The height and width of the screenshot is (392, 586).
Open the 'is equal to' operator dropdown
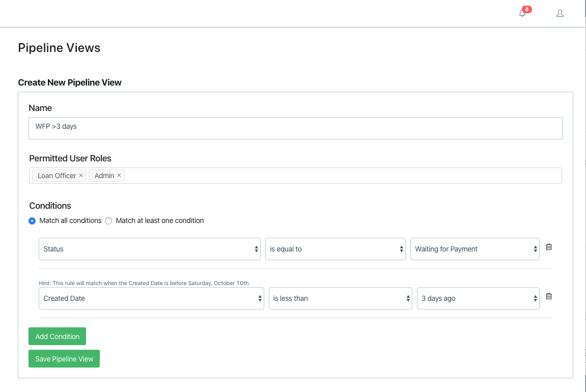tap(335, 249)
